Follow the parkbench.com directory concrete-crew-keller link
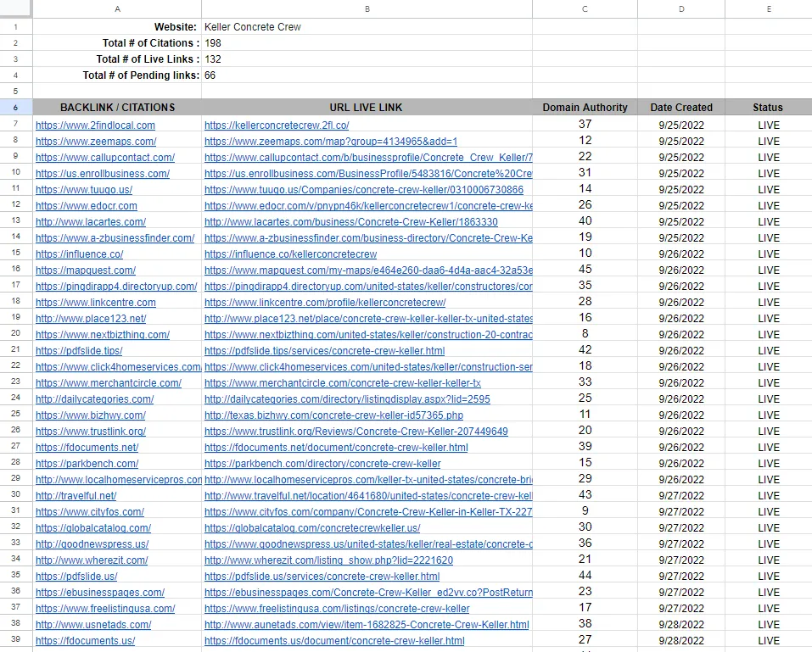 coord(322,464)
